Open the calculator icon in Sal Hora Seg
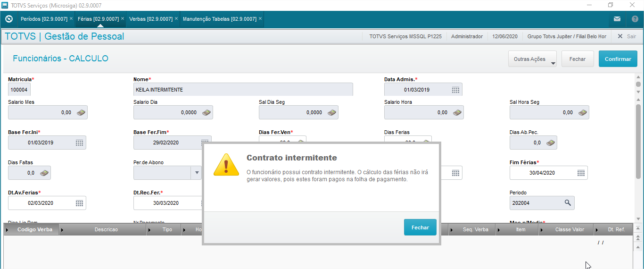Image resolution: width=644 pixels, height=269 pixels. (583, 112)
